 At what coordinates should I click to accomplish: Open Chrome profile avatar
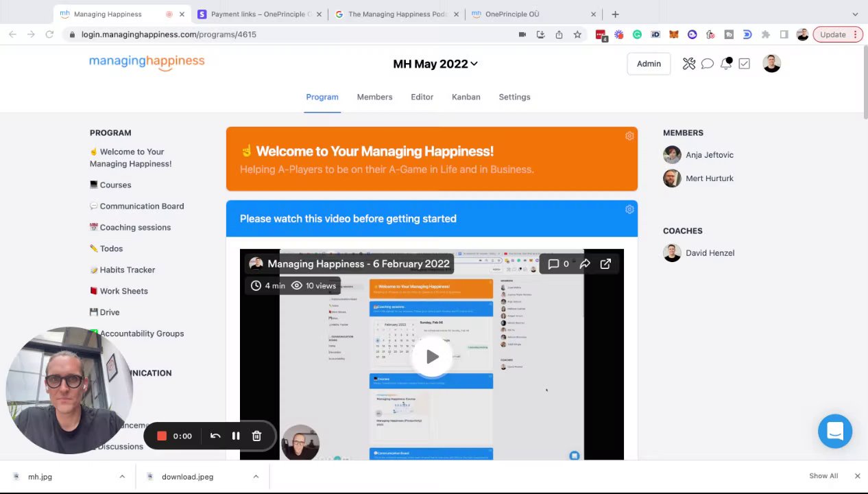[802, 34]
